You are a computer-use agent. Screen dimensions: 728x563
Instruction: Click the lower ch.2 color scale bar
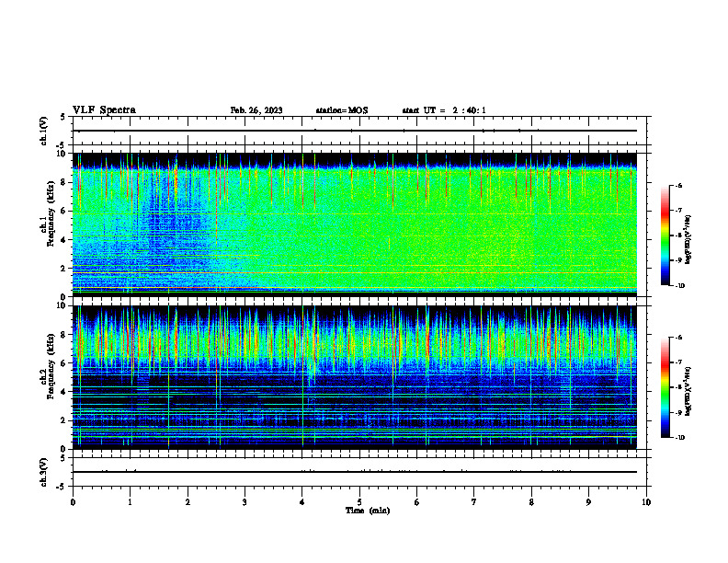point(665,387)
